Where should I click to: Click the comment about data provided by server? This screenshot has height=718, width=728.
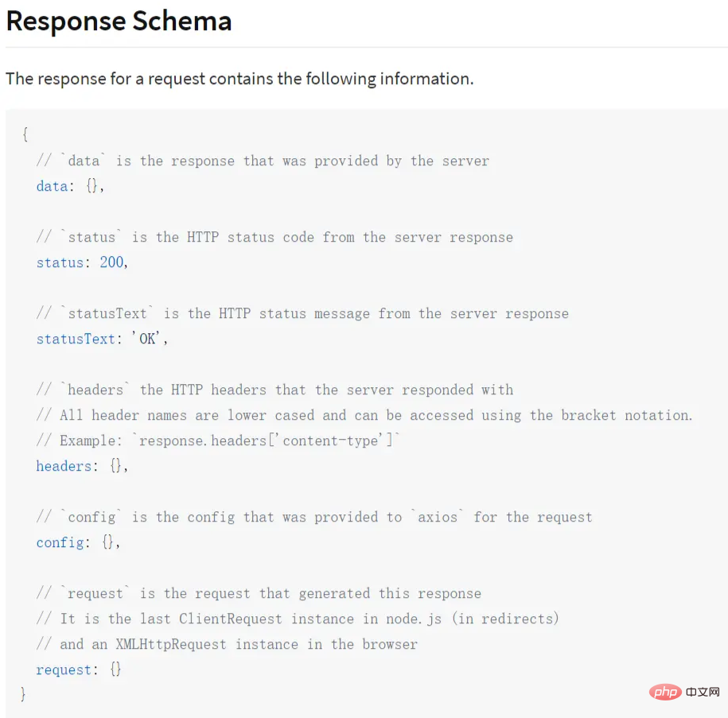pyautogui.click(x=263, y=161)
